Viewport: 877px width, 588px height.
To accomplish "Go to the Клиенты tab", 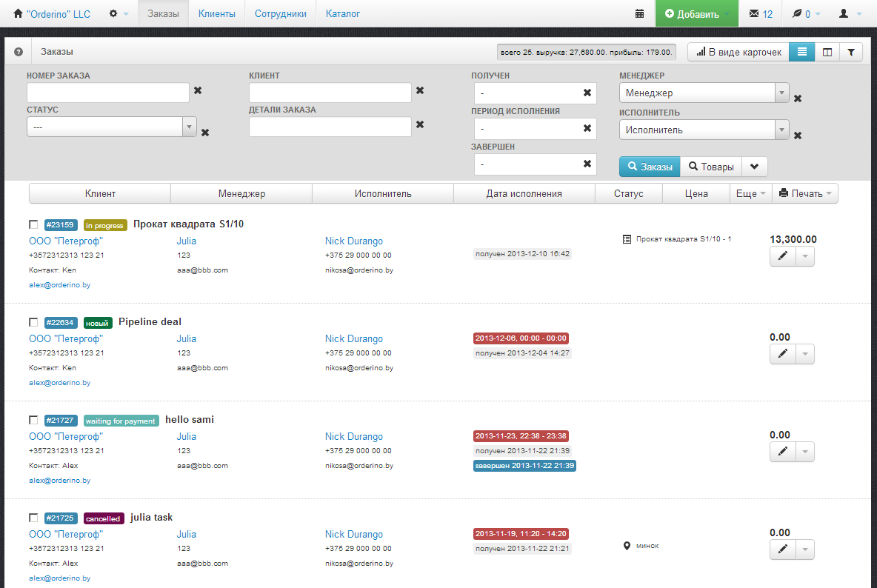I will point(217,14).
